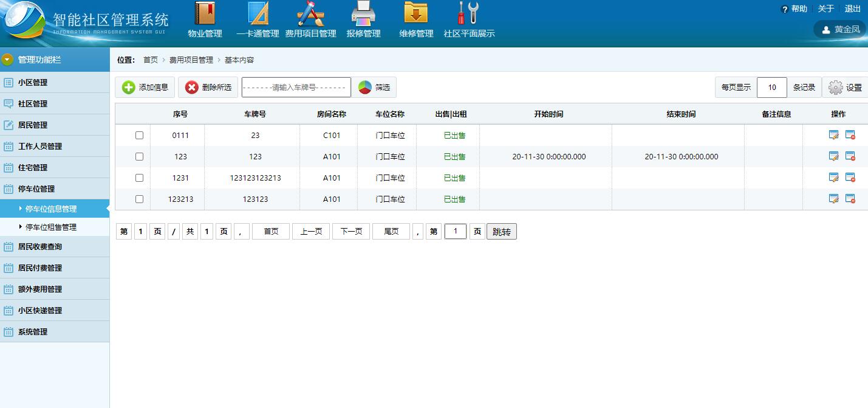Click the delete icon for row 123213
The width and height of the screenshot is (868, 408).
point(850,199)
